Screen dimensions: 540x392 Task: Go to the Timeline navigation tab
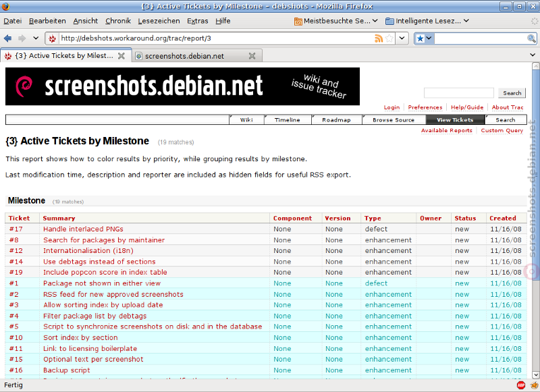tap(288, 120)
